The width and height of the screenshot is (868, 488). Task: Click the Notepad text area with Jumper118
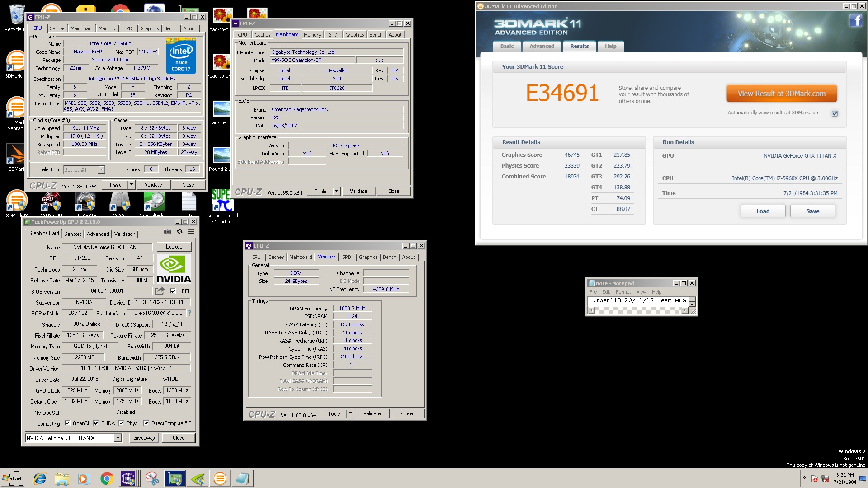[637, 300]
